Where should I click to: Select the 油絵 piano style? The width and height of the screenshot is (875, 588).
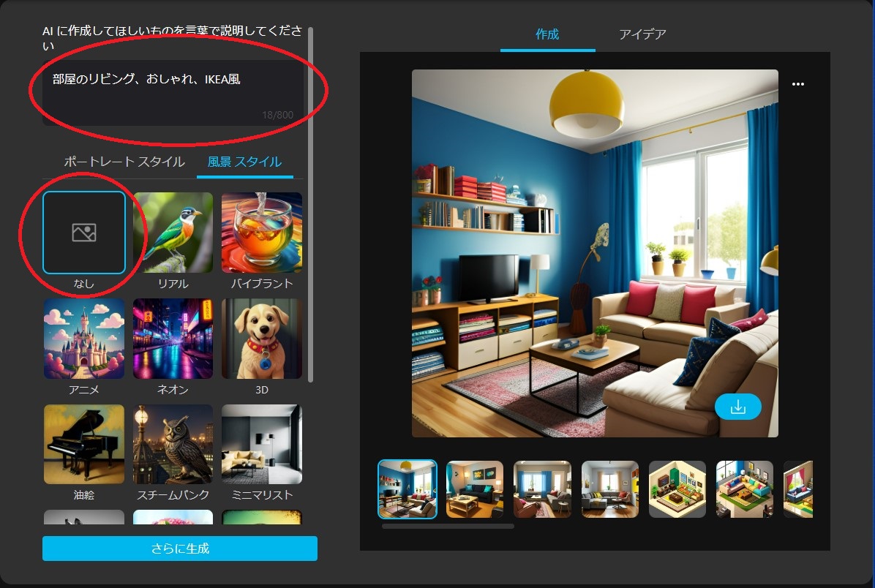click(84, 444)
